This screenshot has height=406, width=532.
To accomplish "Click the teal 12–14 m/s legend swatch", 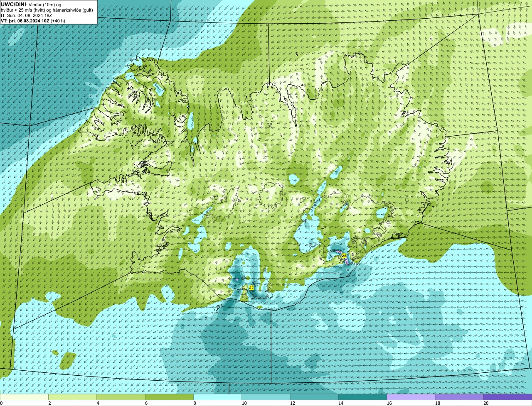I will [x=314, y=397].
